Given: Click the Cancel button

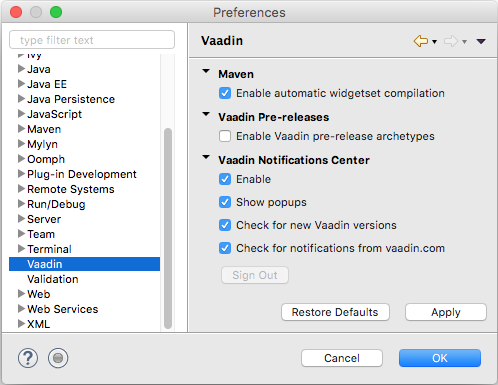Looking at the screenshot, I should 342,358.
